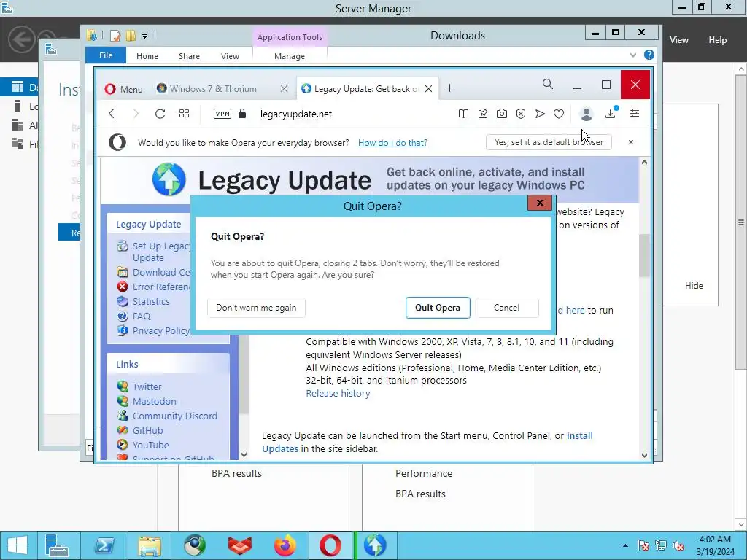Show hidden tray icons arrow
This screenshot has height=560, width=747.
pyautogui.click(x=625, y=545)
